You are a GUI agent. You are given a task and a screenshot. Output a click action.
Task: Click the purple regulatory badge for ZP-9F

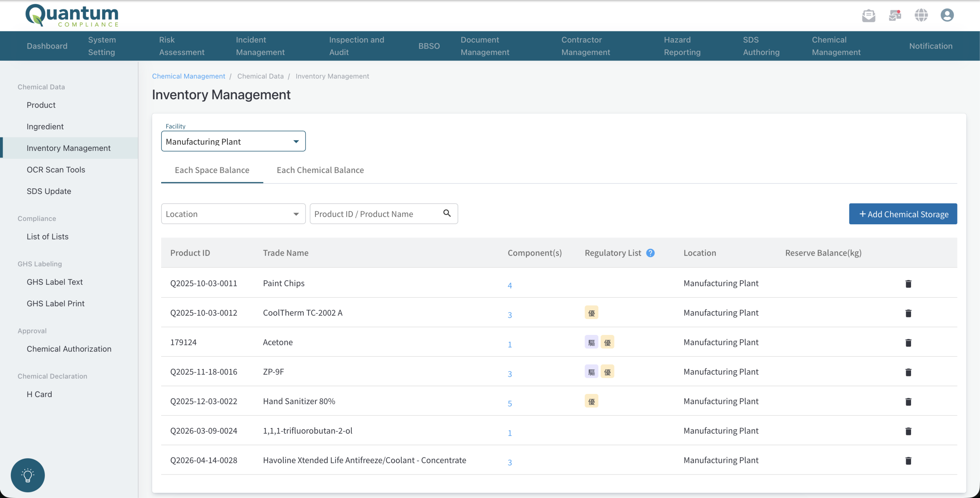tap(591, 372)
